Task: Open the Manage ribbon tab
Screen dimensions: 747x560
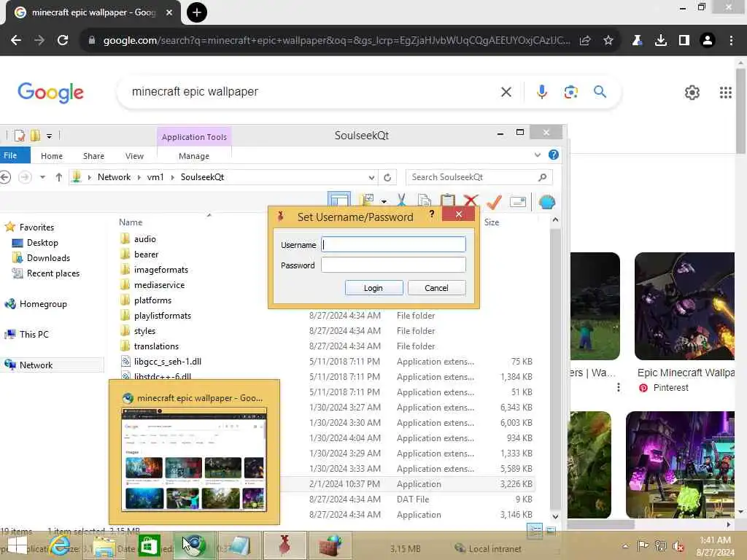Action: [x=194, y=156]
